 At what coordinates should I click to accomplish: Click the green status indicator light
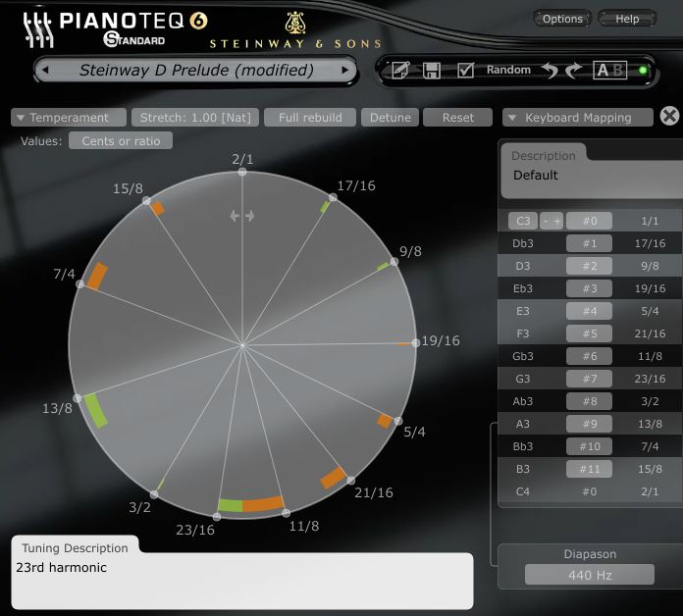tap(643, 70)
